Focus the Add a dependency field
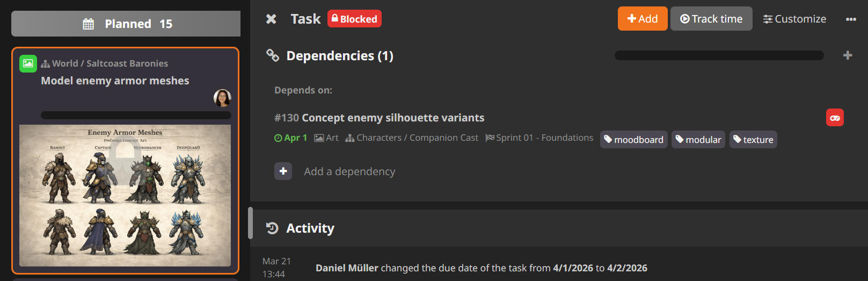Screen dimensions: 868x281 349,171
